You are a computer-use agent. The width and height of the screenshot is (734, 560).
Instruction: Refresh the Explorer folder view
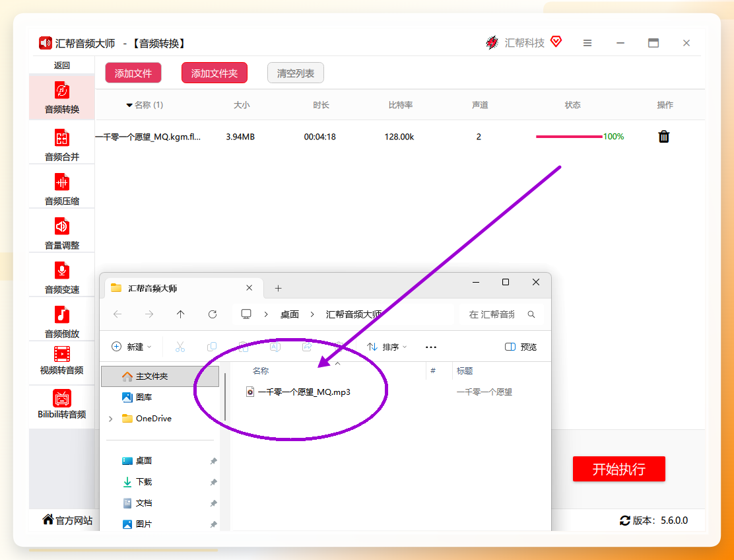coord(213,314)
